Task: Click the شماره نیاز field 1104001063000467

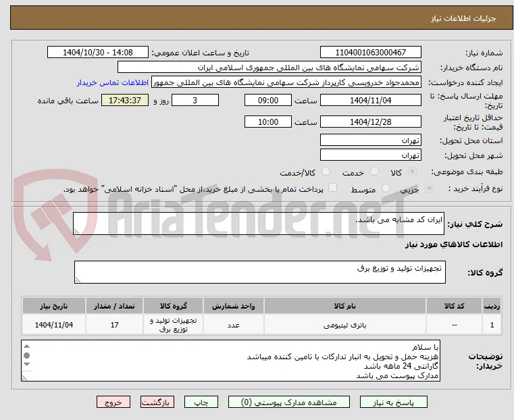Action: point(370,53)
